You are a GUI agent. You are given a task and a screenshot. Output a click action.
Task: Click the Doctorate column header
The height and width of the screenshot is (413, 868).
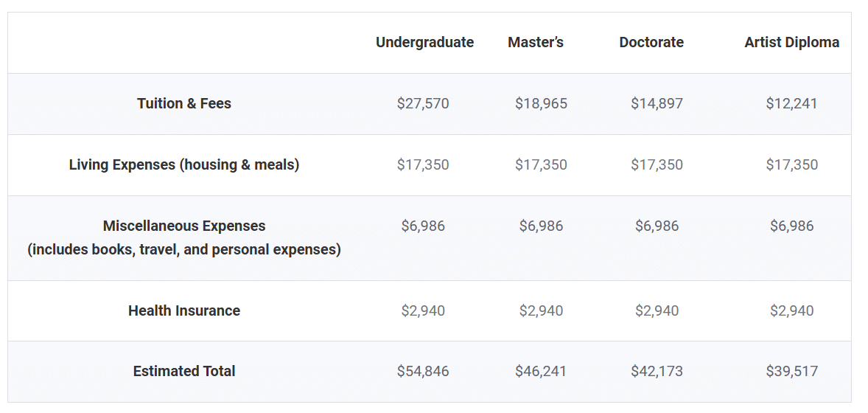point(651,42)
